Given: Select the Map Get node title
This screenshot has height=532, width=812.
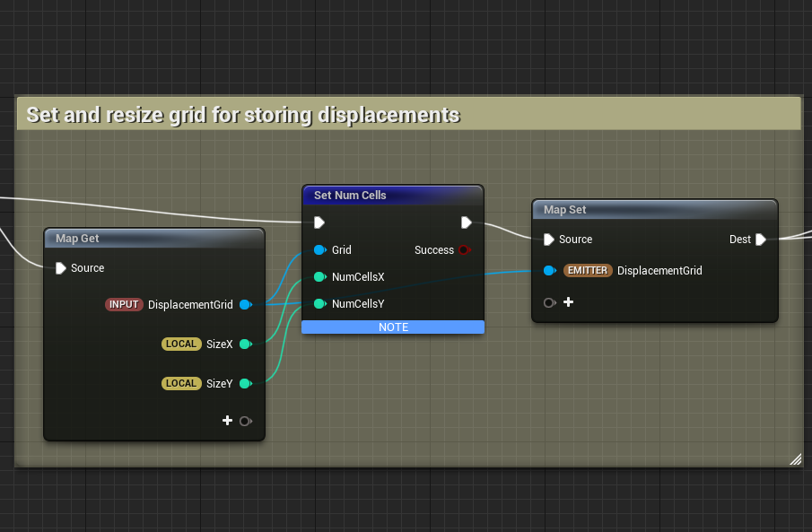Looking at the screenshot, I should pos(78,239).
